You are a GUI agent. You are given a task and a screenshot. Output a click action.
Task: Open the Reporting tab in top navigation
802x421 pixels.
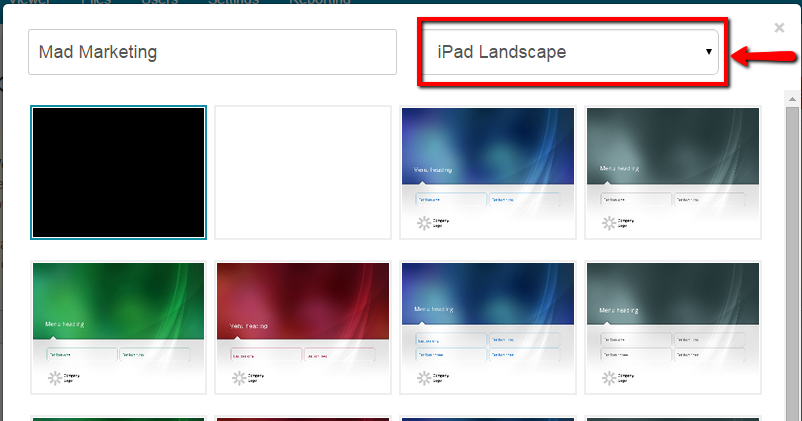pyautogui.click(x=319, y=3)
